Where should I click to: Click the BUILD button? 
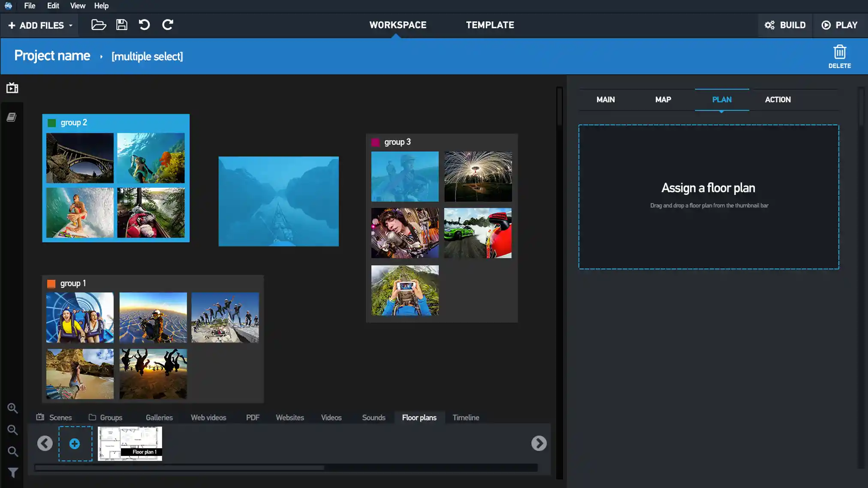786,24
